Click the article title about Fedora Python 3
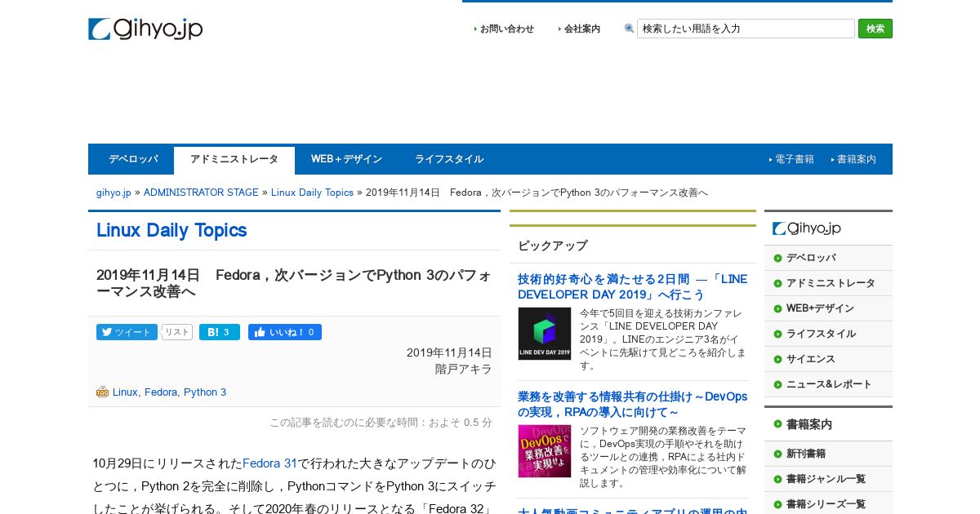980x514 pixels. (x=294, y=283)
